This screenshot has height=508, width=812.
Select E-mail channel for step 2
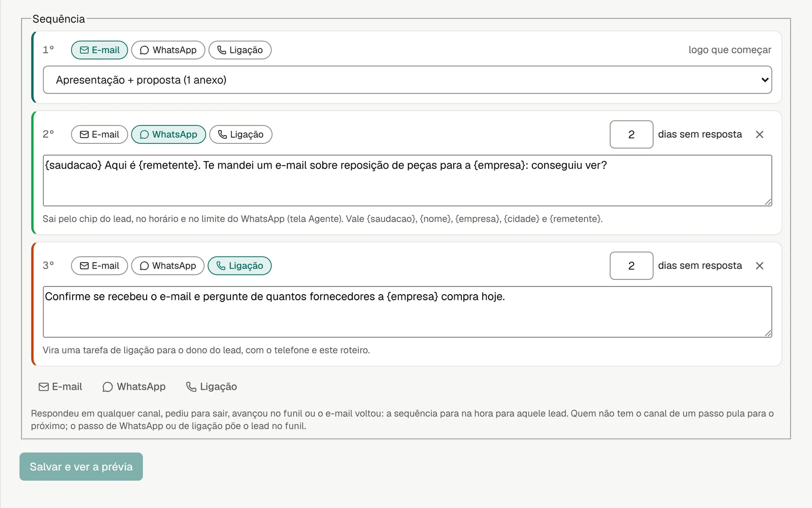click(x=99, y=135)
